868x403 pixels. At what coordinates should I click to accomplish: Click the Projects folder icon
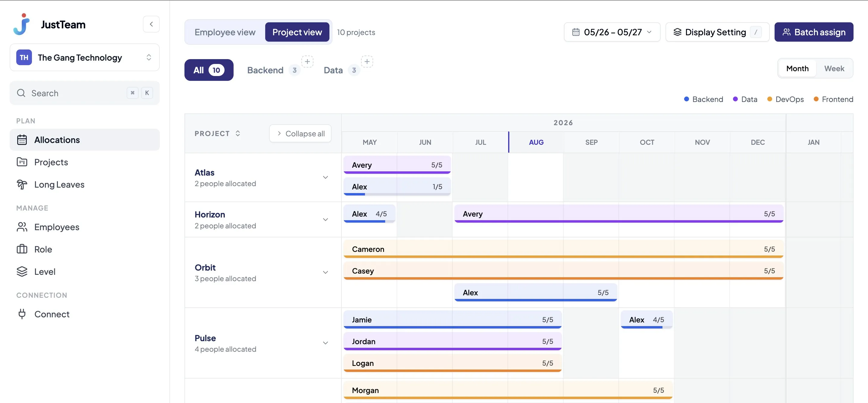pos(22,162)
